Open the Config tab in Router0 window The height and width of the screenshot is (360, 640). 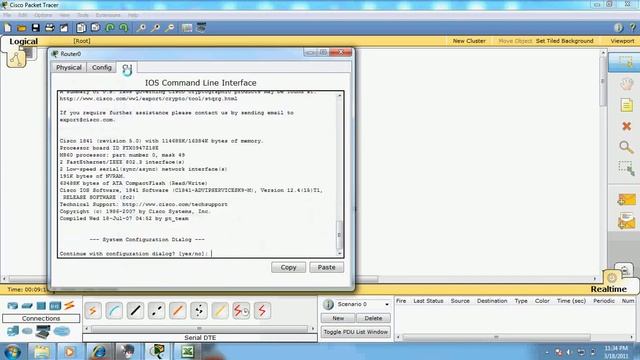102,68
